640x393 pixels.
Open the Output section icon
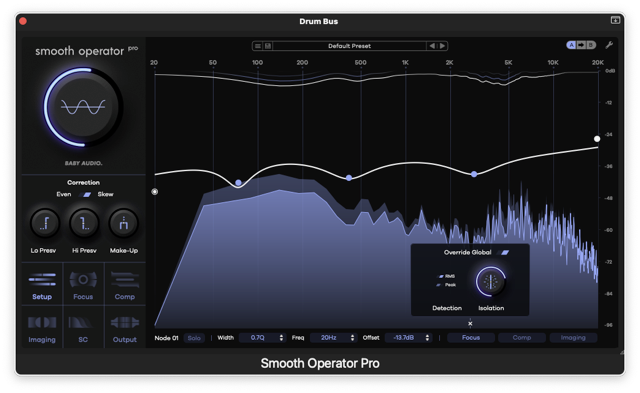[124, 327]
